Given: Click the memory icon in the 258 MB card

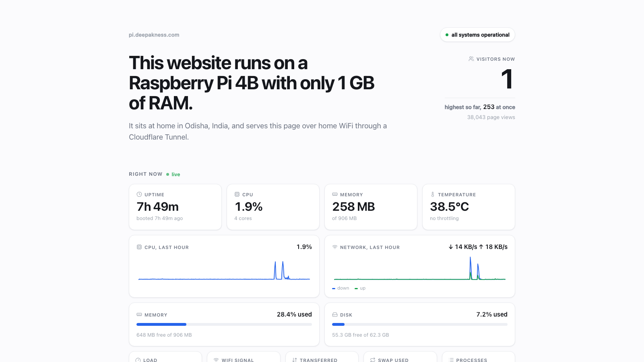Looking at the screenshot, I should pos(335,194).
